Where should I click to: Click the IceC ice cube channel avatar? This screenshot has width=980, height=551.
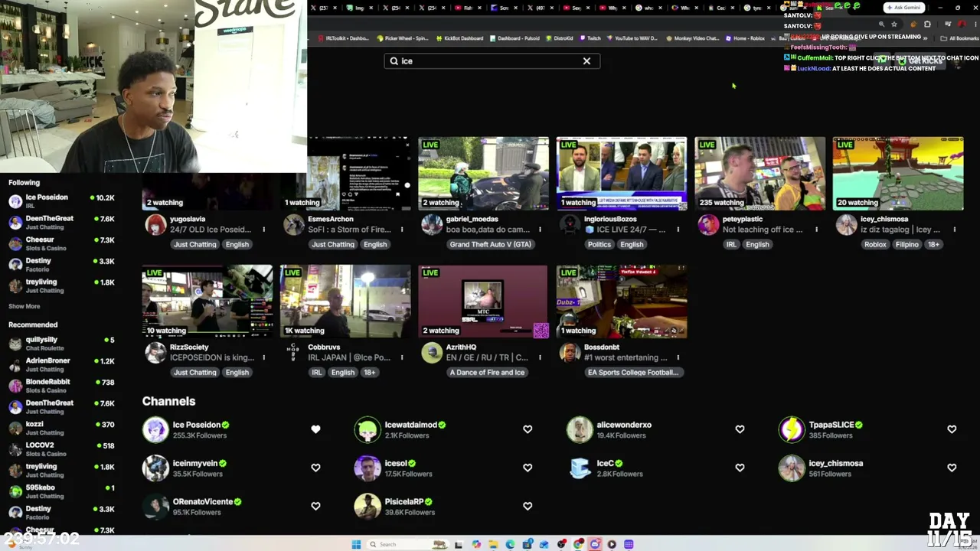[580, 468]
